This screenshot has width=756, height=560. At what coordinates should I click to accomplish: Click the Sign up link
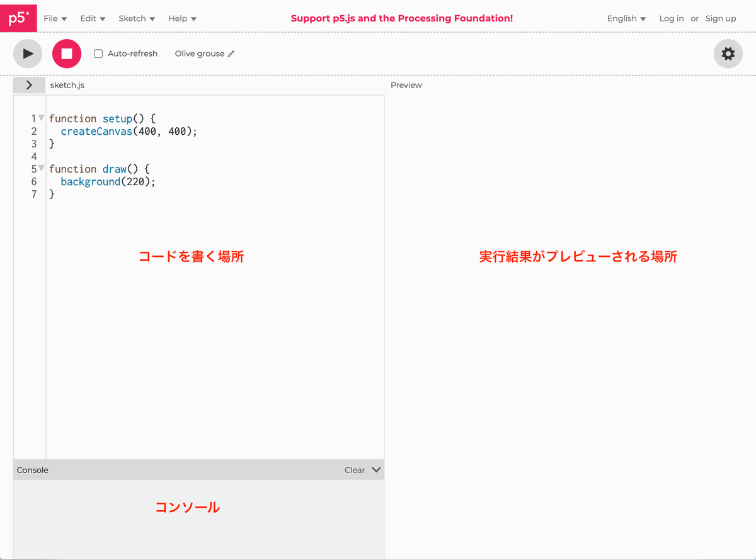[720, 18]
